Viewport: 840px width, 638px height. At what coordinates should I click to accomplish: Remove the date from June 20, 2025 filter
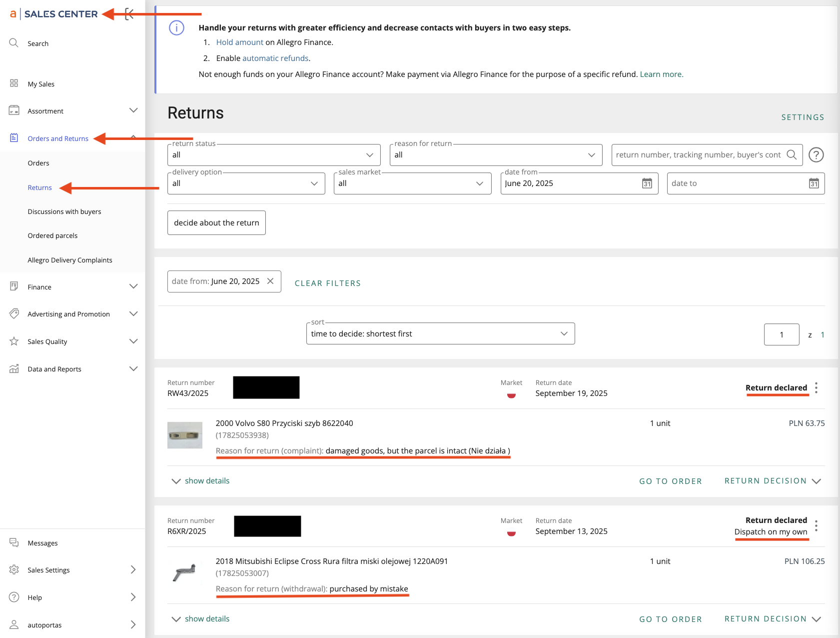click(270, 281)
